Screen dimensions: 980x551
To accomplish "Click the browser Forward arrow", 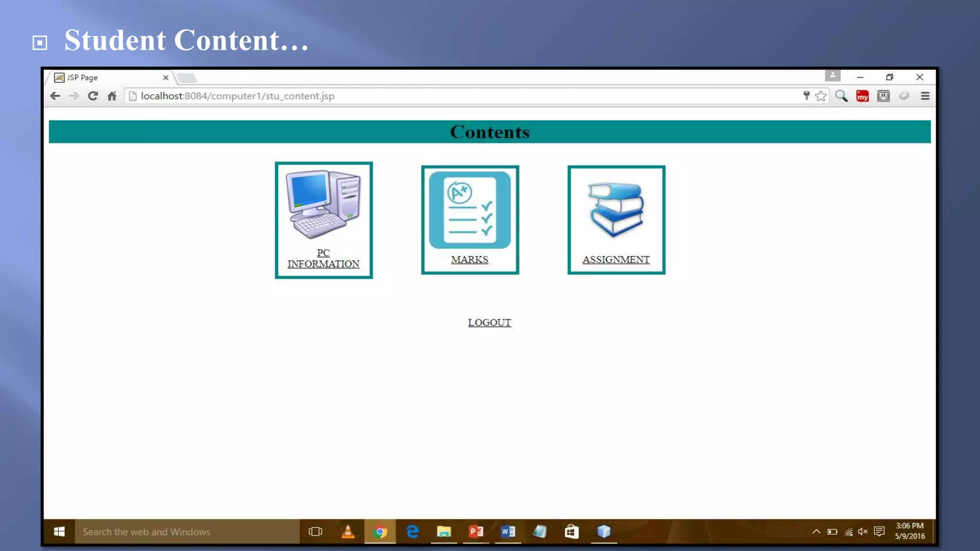I will pos(74,96).
